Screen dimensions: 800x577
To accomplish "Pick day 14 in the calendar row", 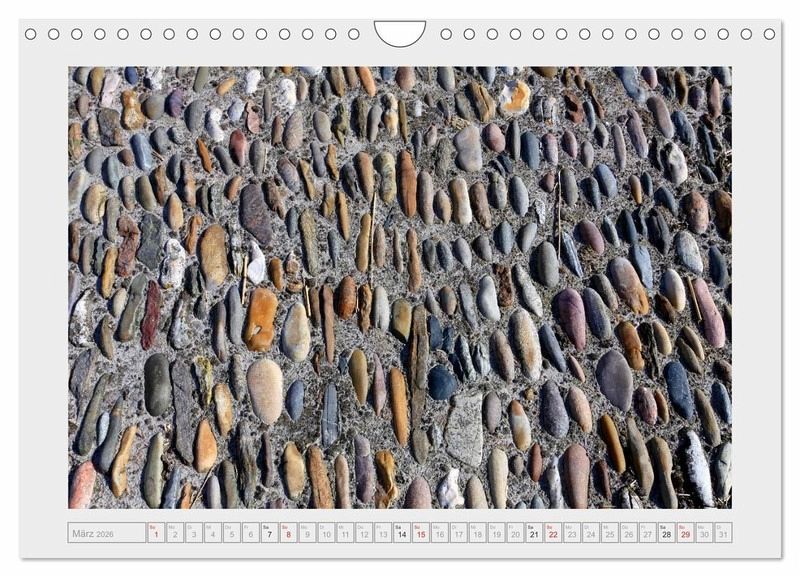I will [x=403, y=533].
